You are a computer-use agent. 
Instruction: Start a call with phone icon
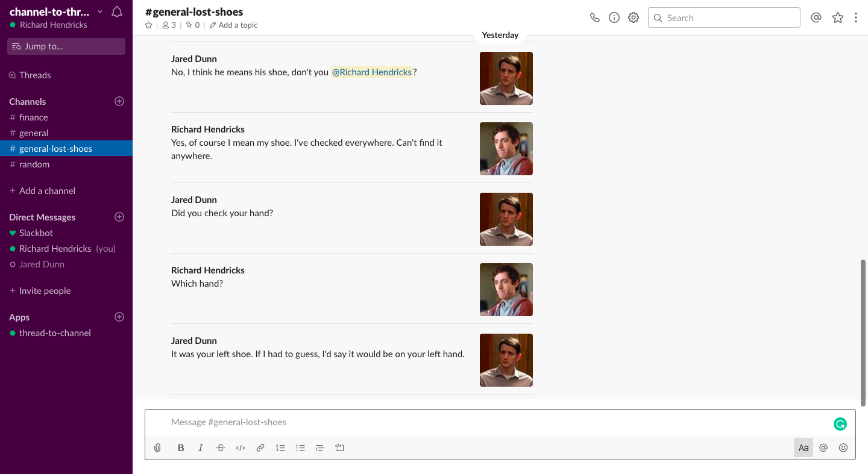click(595, 17)
